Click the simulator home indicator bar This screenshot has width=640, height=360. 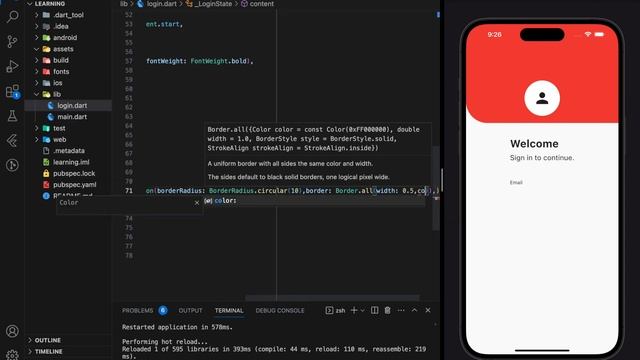point(542,350)
